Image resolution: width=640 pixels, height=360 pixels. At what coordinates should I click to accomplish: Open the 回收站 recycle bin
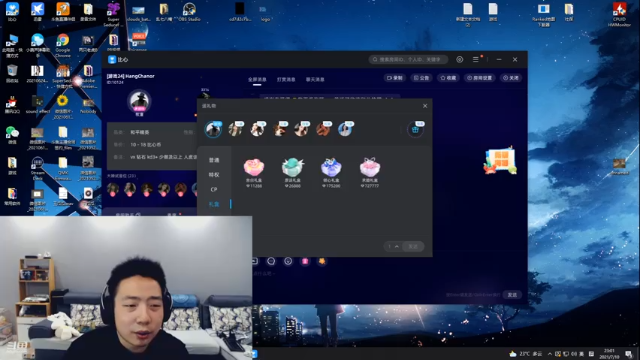pos(12,73)
